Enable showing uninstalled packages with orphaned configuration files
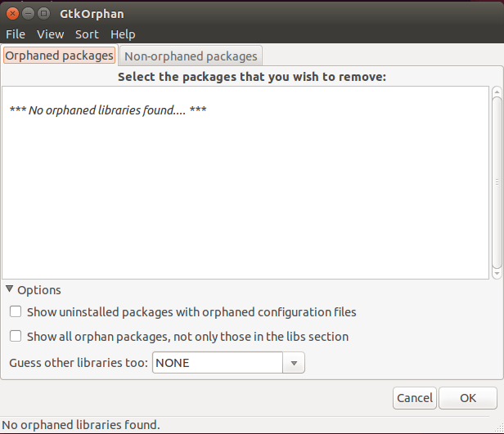The width and height of the screenshot is (504, 434). (16, 312)
